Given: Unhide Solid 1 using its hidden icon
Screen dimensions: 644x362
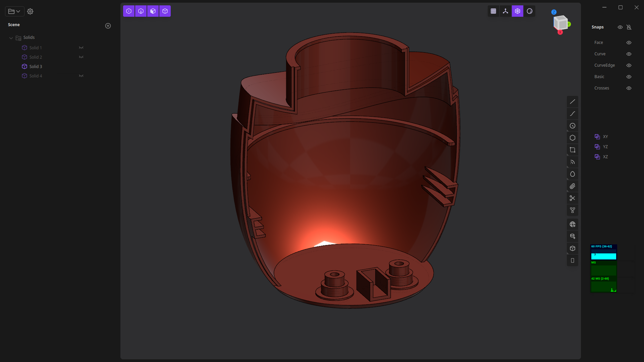Looking at the screenshot, I should [81, 48].
